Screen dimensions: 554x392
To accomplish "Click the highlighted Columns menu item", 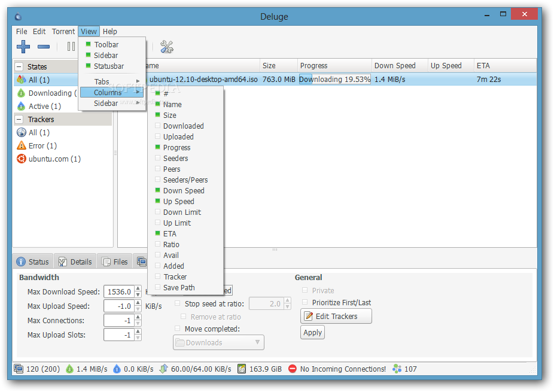I will tap(112, 93).
